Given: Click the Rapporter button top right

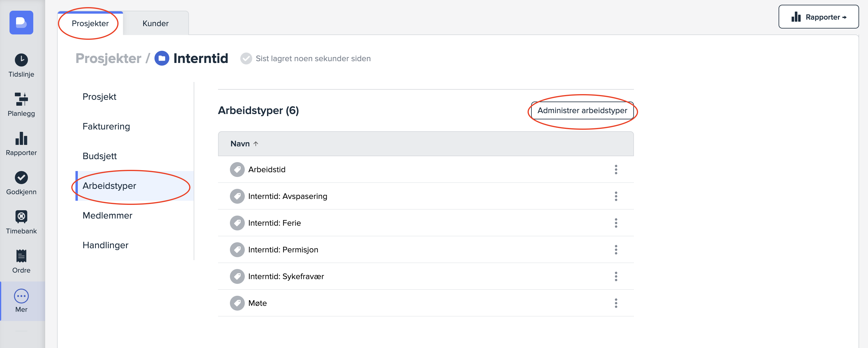Looking at the screenshot, I should click(818, 17).
